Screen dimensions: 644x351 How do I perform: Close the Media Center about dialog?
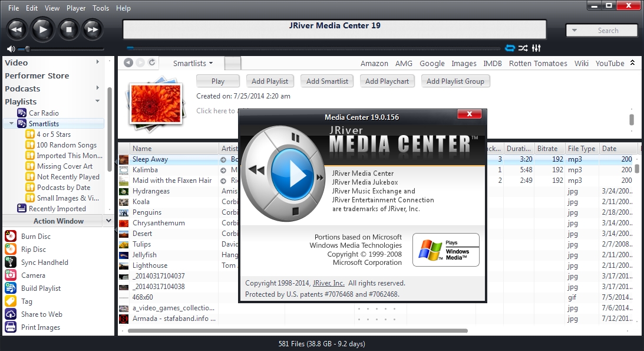pyautogui.click(x=470, y=114)
